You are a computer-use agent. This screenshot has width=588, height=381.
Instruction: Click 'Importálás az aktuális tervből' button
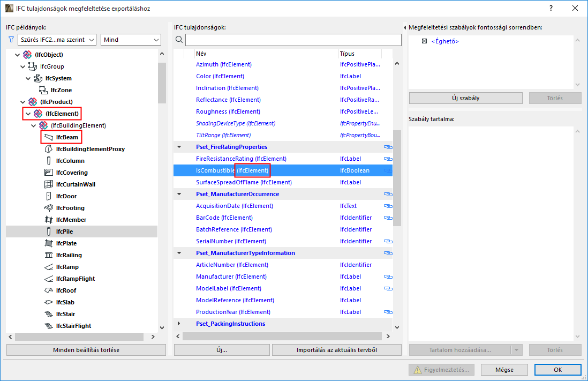(337, 350)
